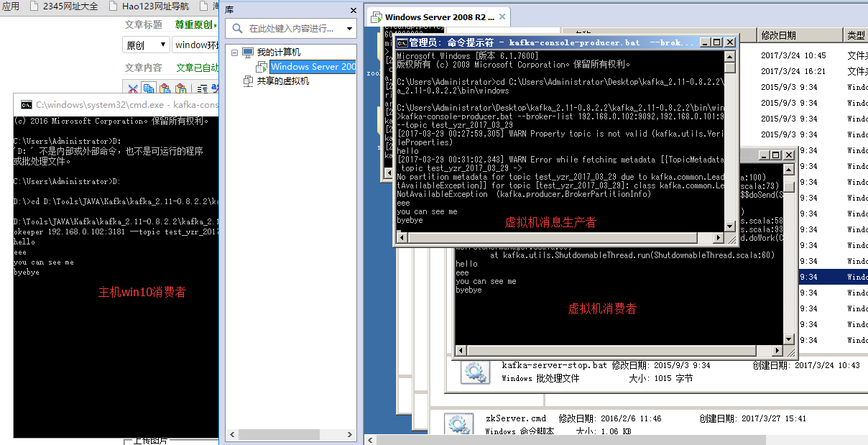Click the cmd.exe title bar icon on host
The width and height of the screenshot is (868, 445).
(x=26, y=104)
